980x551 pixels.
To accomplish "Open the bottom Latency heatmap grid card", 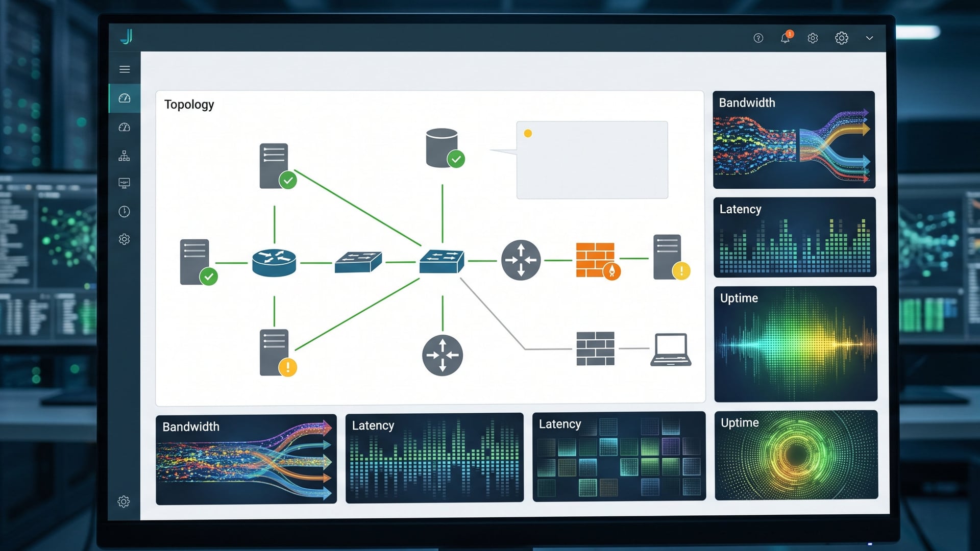I will 619,457.
